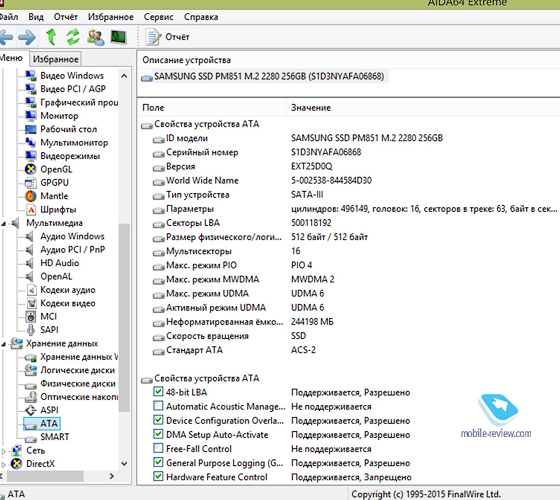560x500 pixels.
Task: Select the ATA tree item
Action: 42,424
